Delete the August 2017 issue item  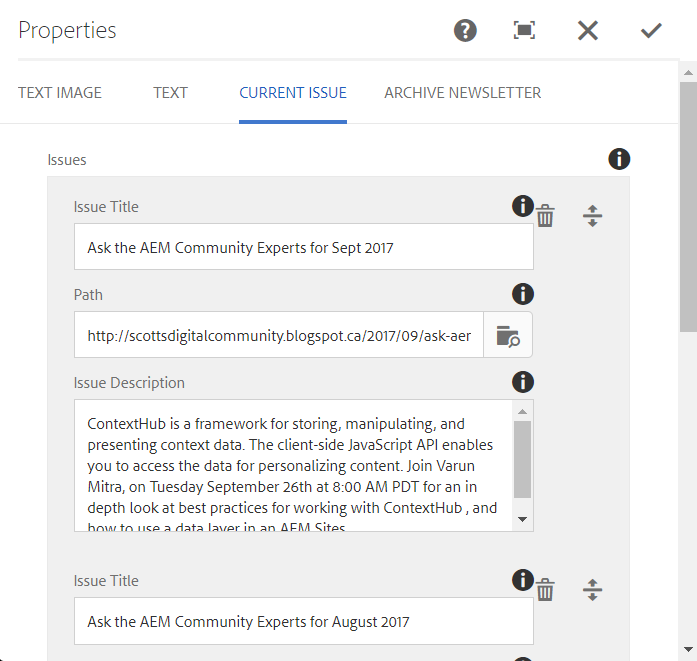(546, 590)
